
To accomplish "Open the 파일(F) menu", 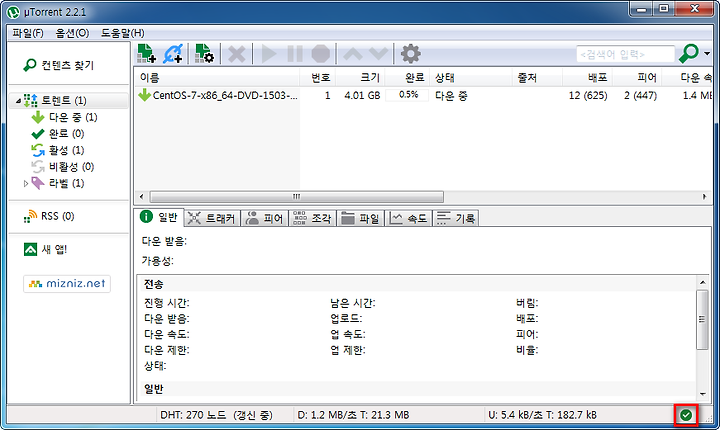I will [28, 33].
